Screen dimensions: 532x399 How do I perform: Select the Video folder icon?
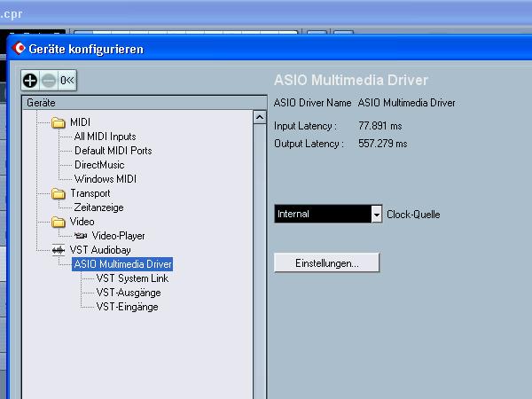coord(59,222)
